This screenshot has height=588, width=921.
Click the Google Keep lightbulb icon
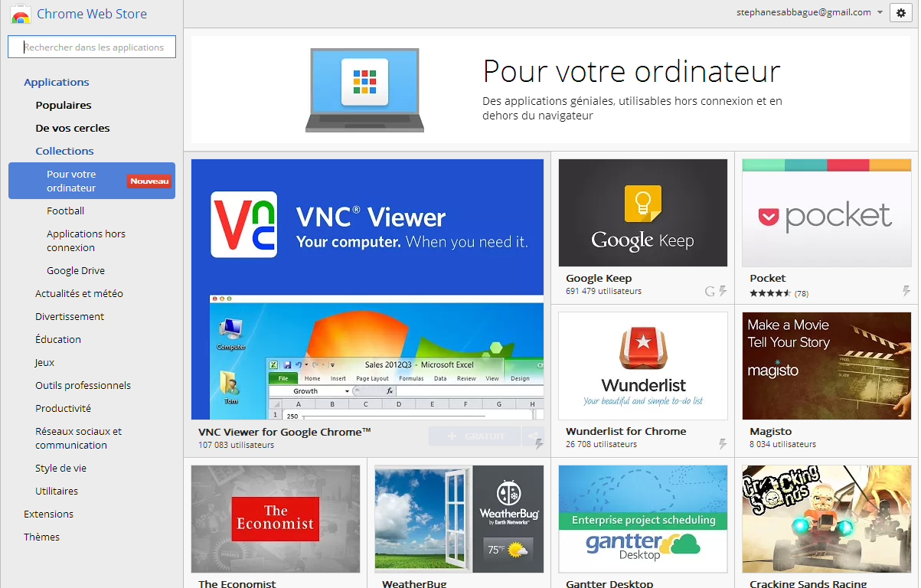point(643,204)
